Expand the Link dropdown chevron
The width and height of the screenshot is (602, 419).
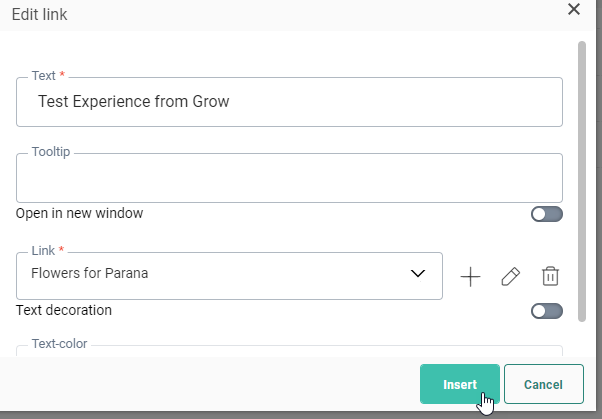pos(419,275)
